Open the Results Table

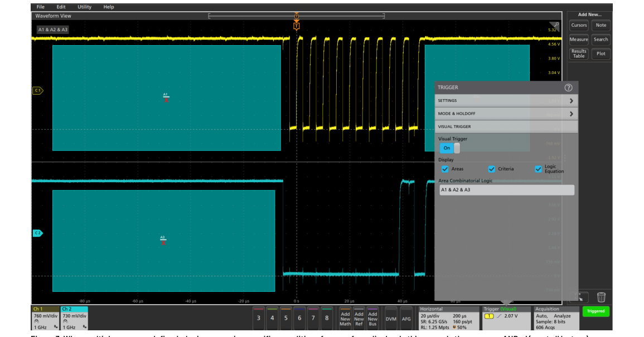(579, 54)
